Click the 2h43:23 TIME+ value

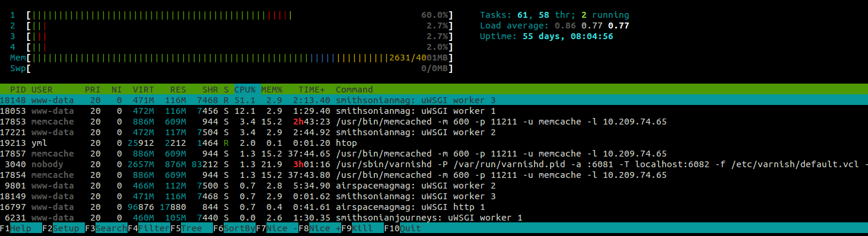311,122
